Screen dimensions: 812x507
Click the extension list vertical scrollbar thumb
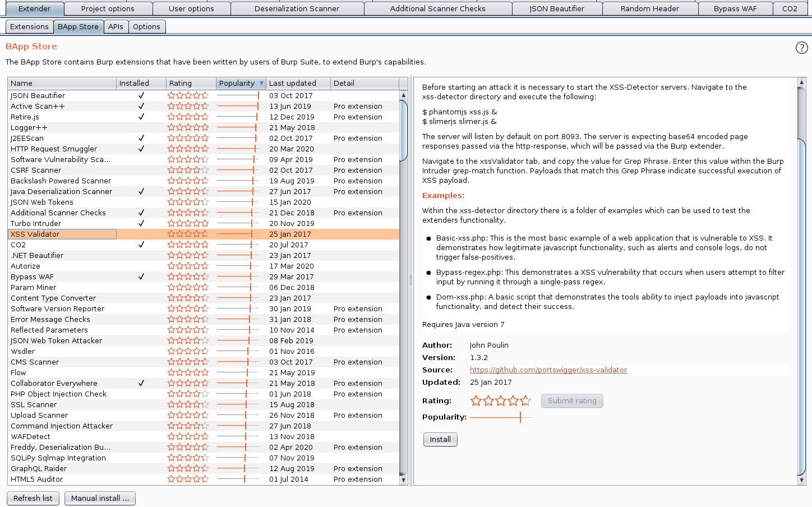coord(403,131)
